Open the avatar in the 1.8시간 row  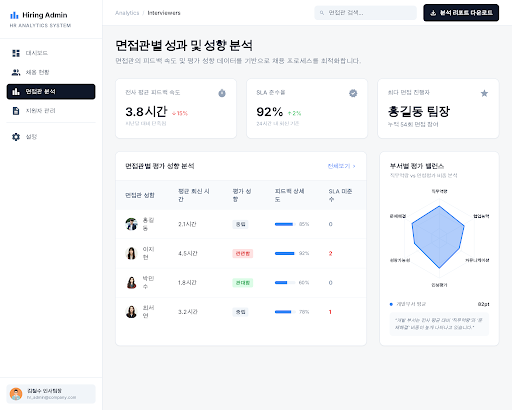(131, 283)
